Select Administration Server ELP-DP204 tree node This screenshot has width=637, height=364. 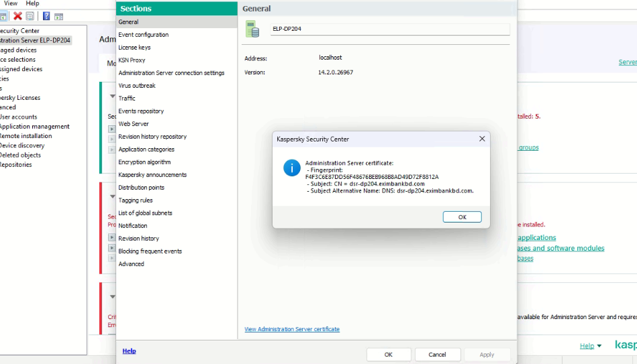tap(36, 40)
